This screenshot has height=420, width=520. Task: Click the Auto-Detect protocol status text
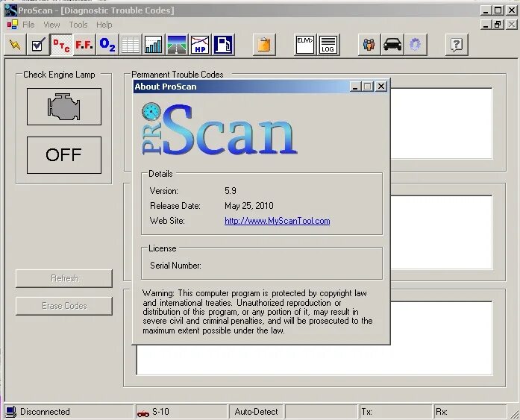pos(256,412)
